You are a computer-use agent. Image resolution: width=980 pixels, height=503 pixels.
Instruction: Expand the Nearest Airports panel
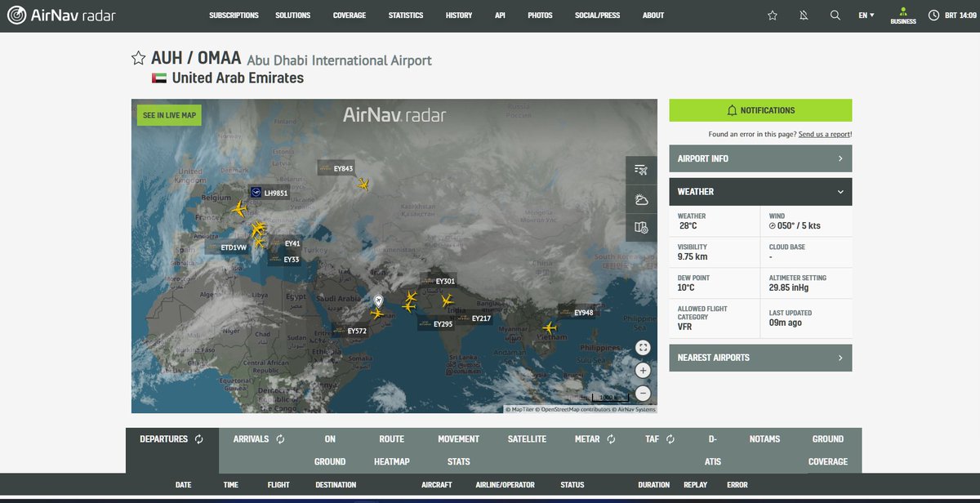pyautogui.click(x=760, y=358)
